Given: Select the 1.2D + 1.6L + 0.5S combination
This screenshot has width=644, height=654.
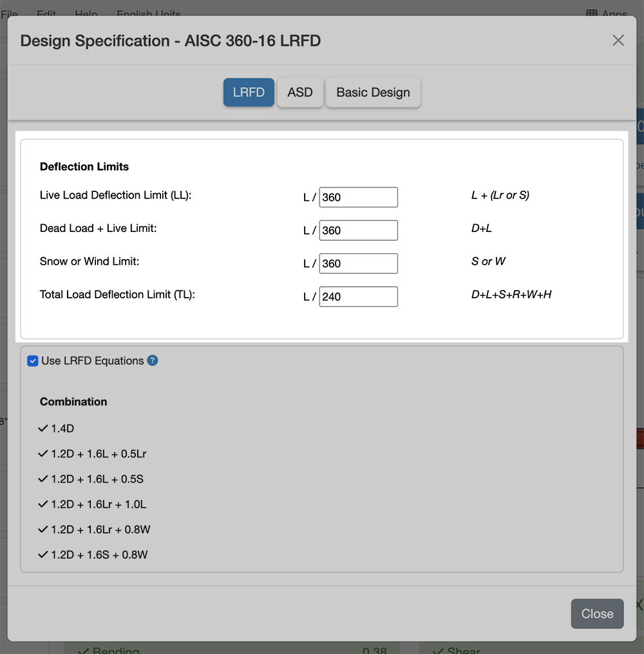Looking at the screenshot, I should coord(90,479).
